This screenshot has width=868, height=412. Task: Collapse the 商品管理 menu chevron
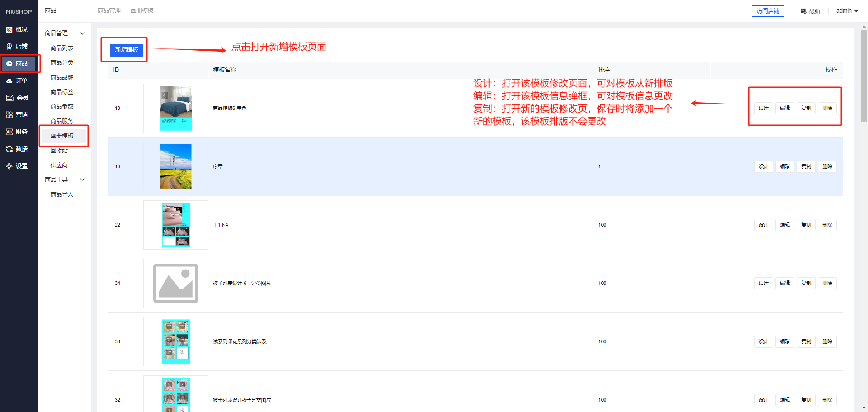pos(82,33)
